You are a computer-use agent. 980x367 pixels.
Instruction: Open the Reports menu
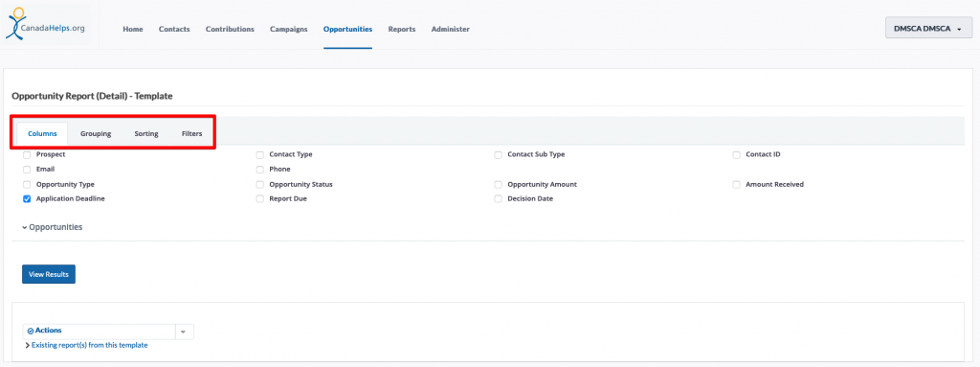pyautogui.click(x=402, y=30)
